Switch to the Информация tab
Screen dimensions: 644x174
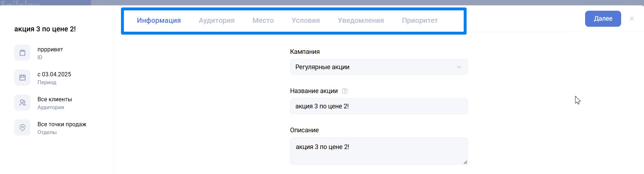tap(159, 21)
